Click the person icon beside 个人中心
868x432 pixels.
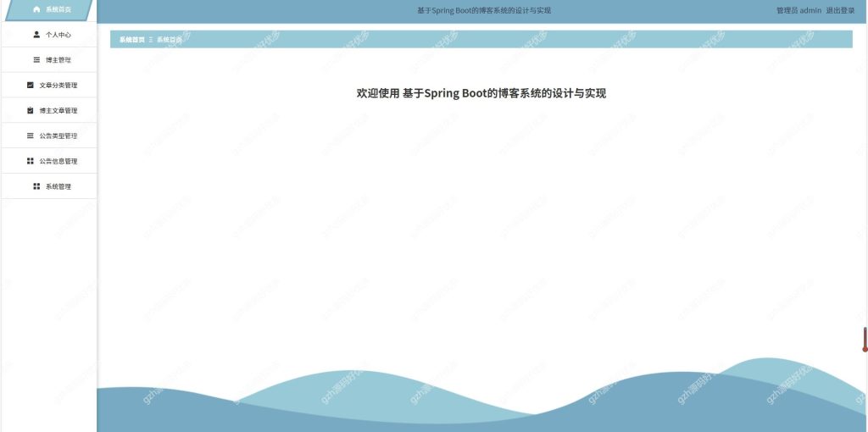36,34
